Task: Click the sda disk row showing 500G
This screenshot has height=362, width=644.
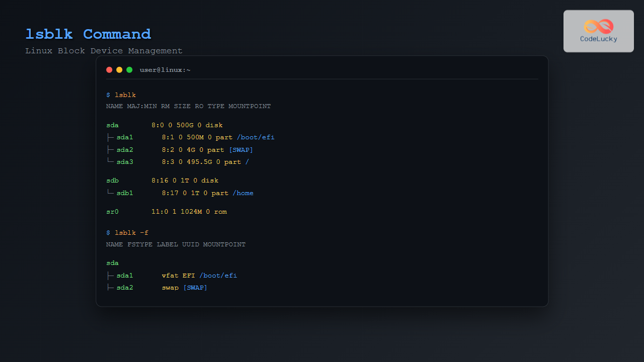Action: click(x=164, y=125)
